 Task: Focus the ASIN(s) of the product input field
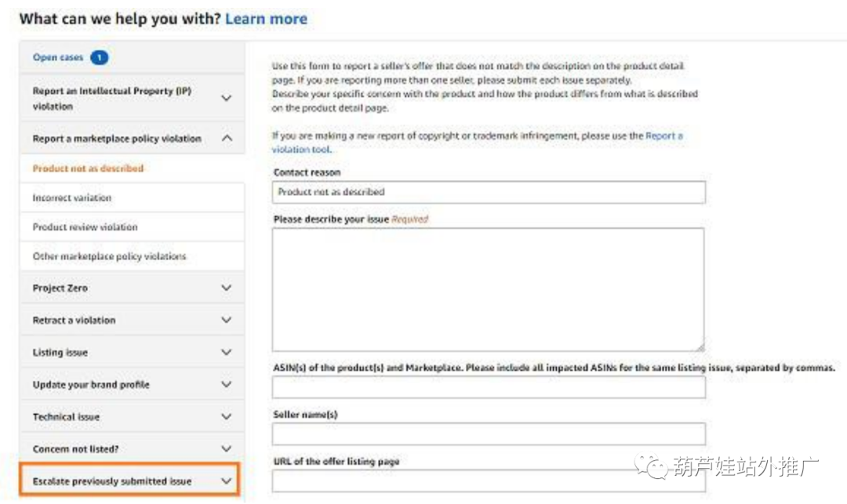click(488, 387)
